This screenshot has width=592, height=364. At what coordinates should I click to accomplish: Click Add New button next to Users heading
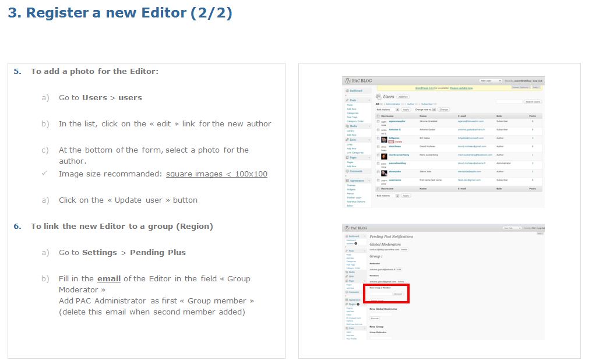403,97
